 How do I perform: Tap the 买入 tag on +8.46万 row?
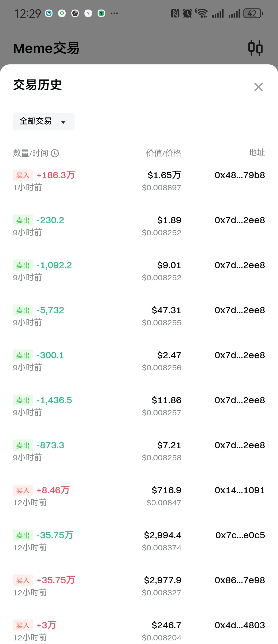23,490
